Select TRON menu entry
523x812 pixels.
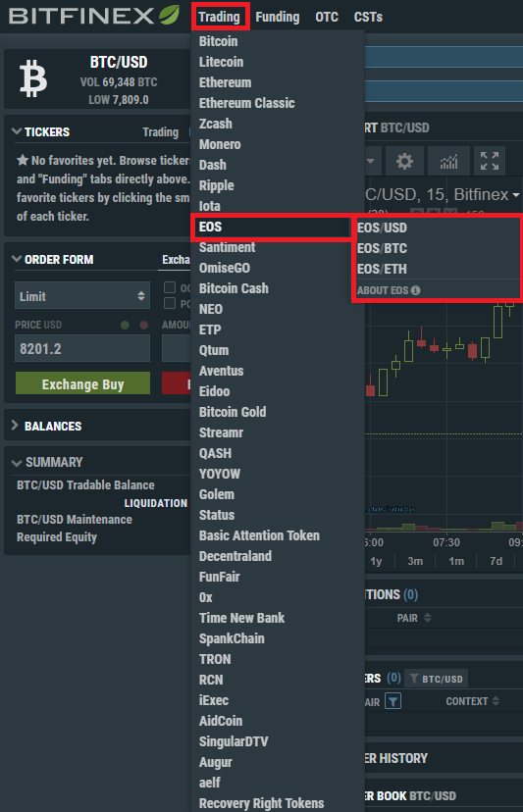click(215, 659)
